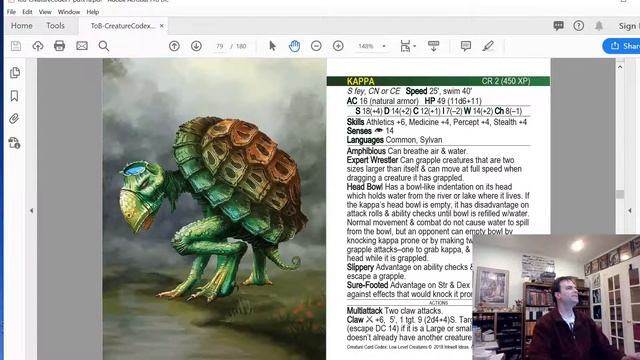Screen dimensions: 640x360
Task: Switch to the Home tab
Action: [x=22, y=26]
